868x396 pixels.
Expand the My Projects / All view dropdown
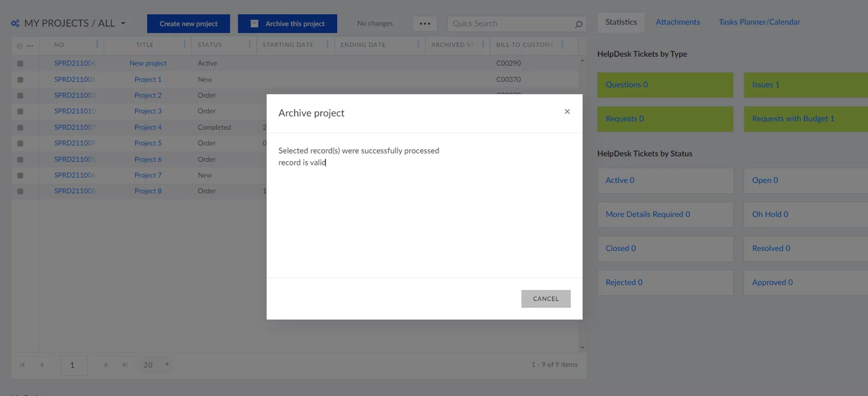pyautogui.click(x=123, y=23)
